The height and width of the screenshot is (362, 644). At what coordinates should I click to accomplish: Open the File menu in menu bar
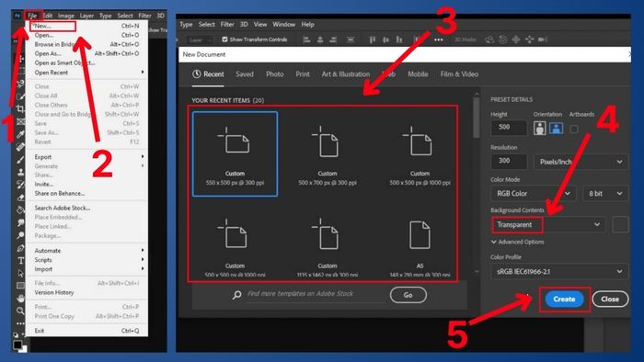[32, 16]
